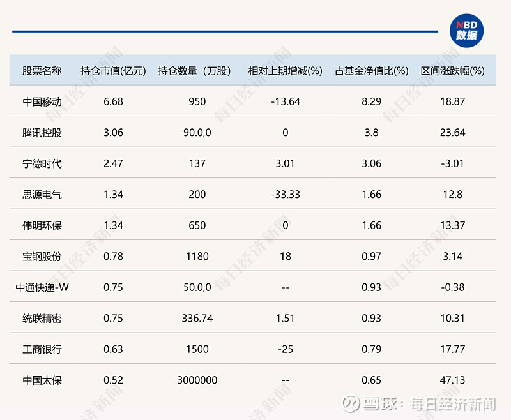
Task: Select the 股票名称 column header
Action: coord(42,71)
